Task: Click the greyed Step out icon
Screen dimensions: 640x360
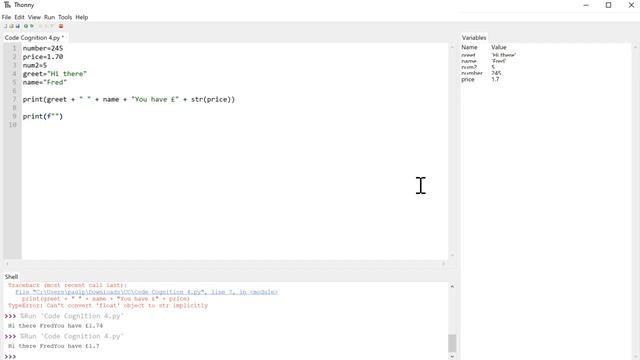Action: tap(52, 26)
